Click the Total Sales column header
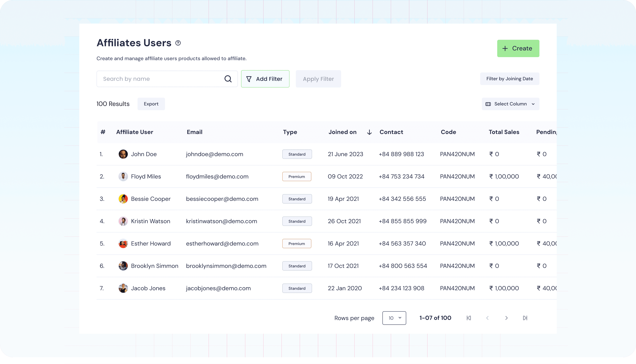Viewport: 636px width, 364px height. tap(504, 132)
